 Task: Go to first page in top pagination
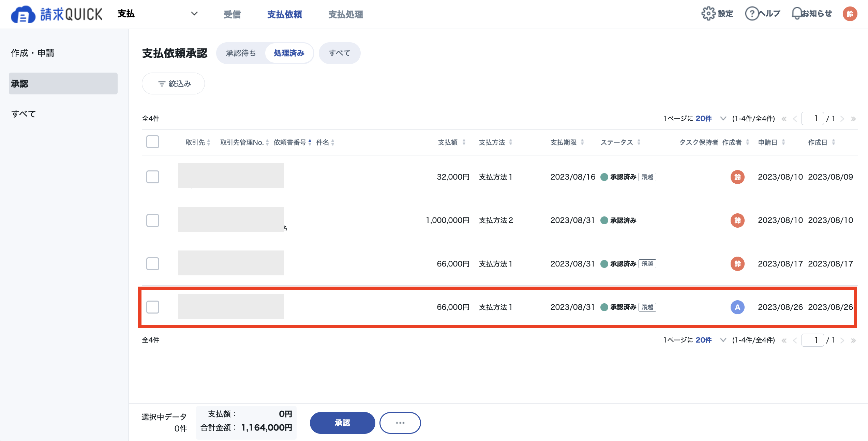pyautogui.click(x=784, y=119)
